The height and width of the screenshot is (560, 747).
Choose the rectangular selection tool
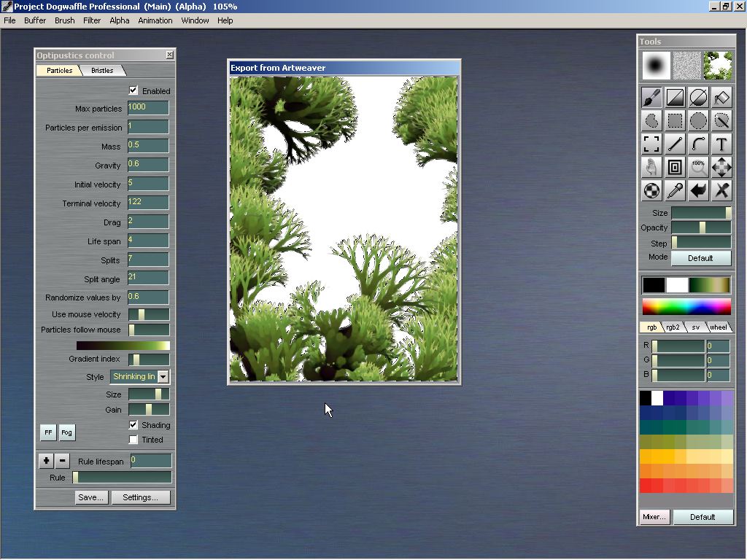point(675,120)
